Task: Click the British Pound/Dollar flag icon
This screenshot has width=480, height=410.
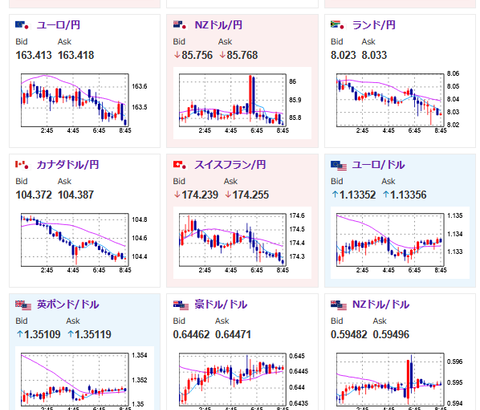Action: 23,305
